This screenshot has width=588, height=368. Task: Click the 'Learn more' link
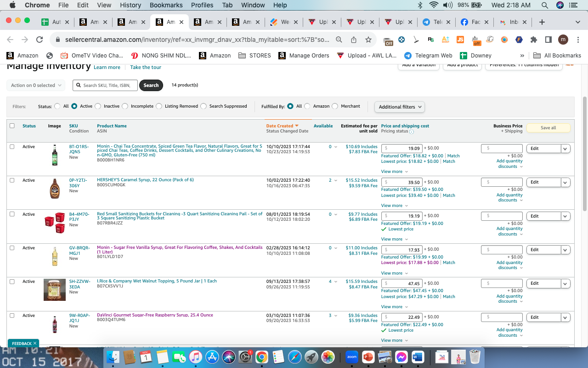(x=107, y=67)
